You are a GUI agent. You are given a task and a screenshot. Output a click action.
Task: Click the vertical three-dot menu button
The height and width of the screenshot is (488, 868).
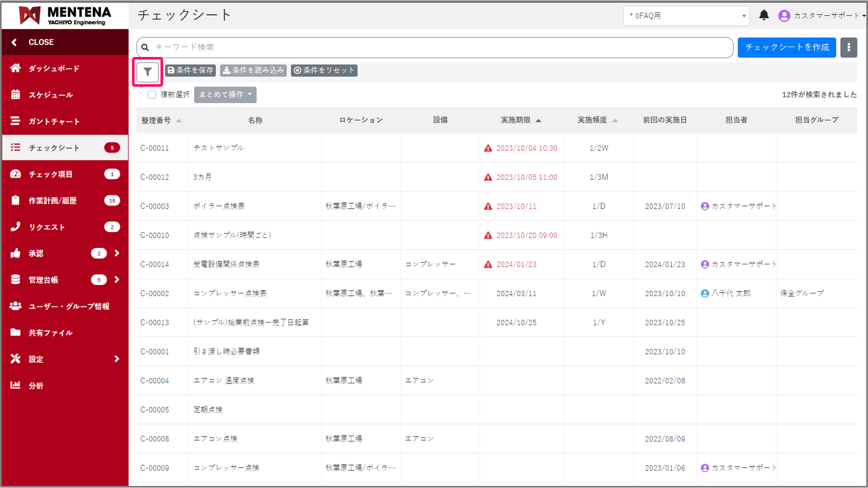pos(848,47)
